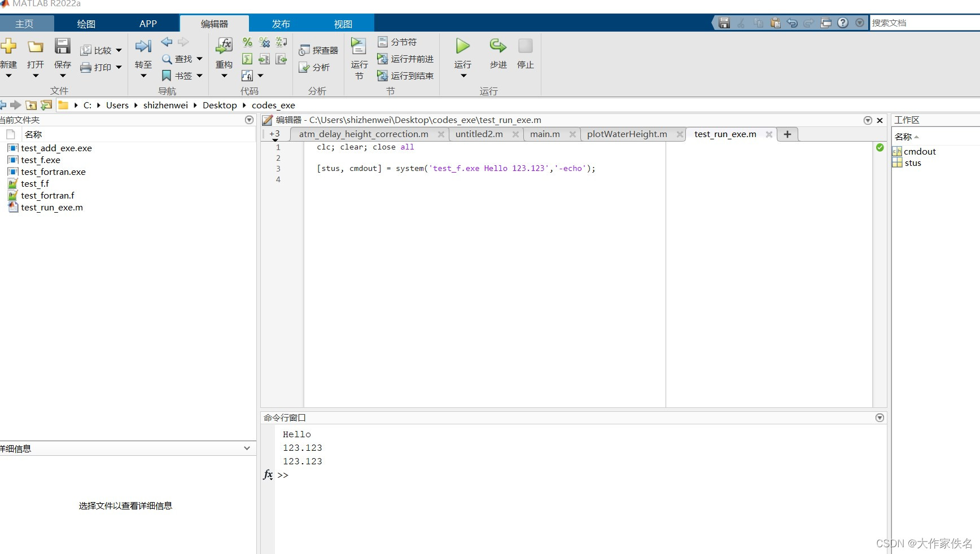Select test_run_exe.m in current folder
This screenshot has width=980, height=554.
tap(51, 207)
